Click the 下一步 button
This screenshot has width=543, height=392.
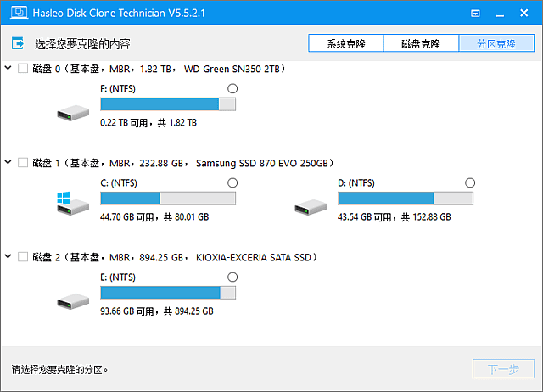coord(503,370)
